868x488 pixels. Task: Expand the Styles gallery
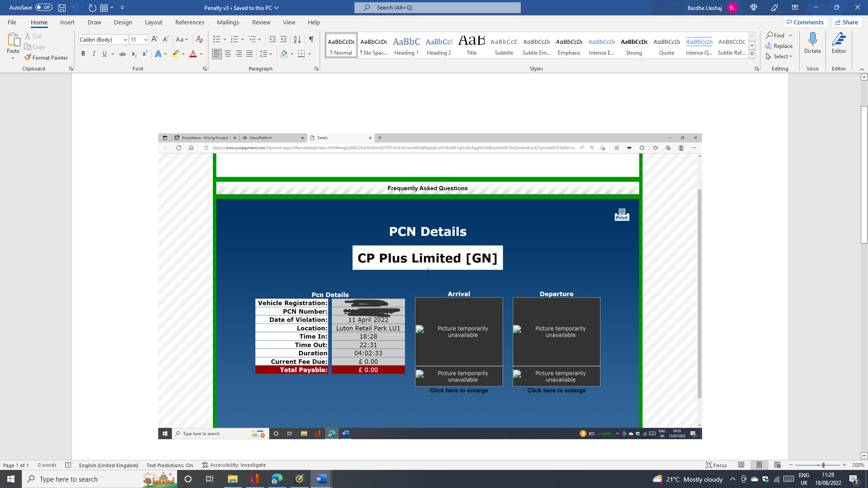pos(752,54)
